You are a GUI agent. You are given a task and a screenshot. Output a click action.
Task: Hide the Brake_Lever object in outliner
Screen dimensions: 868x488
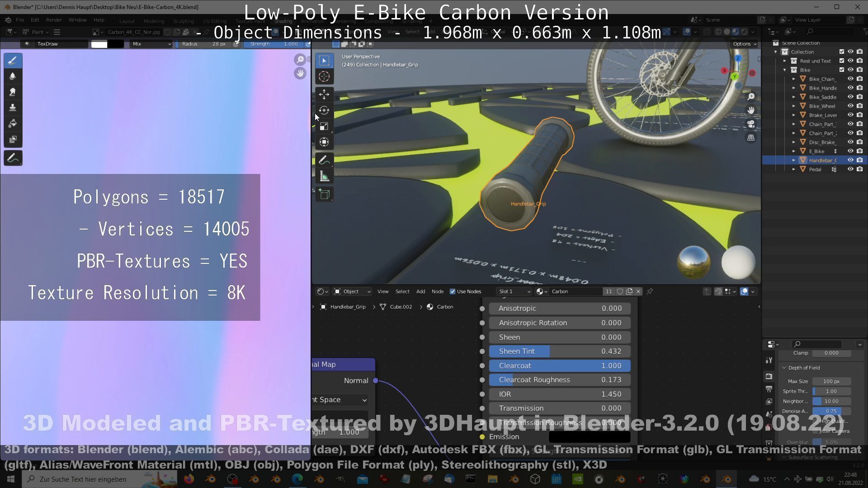tap(850, 115)
